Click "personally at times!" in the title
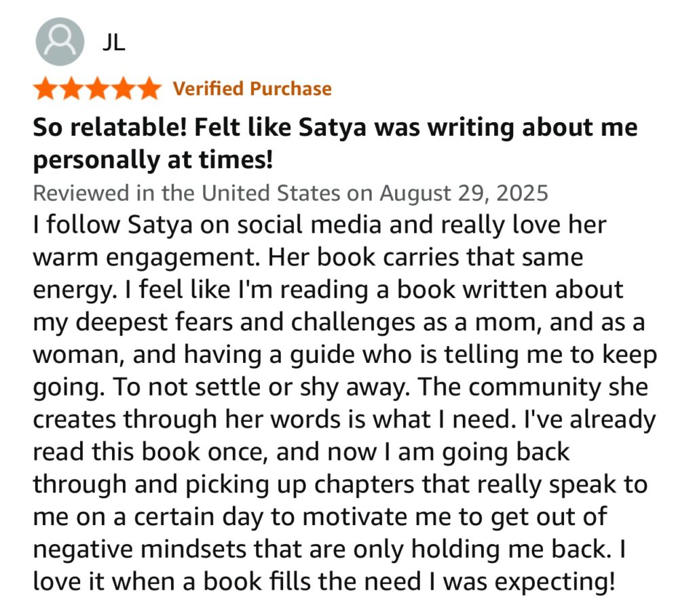The height and width of the screenshot is (616, 695). (x=153, y=160)
